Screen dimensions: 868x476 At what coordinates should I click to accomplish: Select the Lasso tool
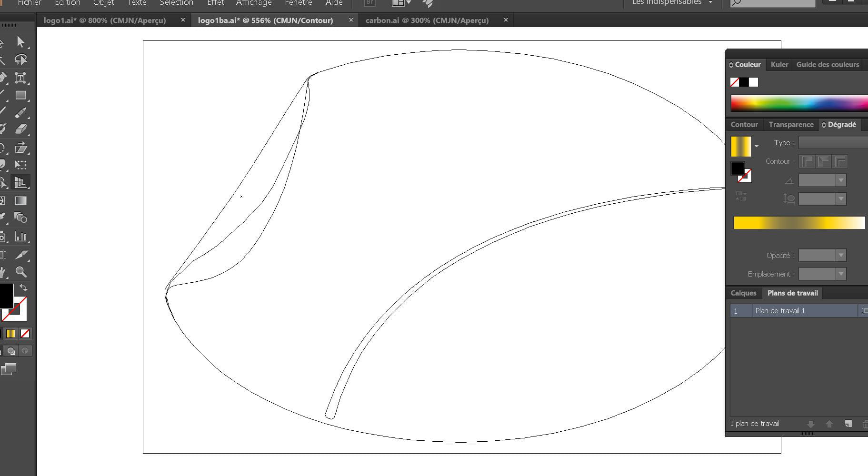[20, 59]
